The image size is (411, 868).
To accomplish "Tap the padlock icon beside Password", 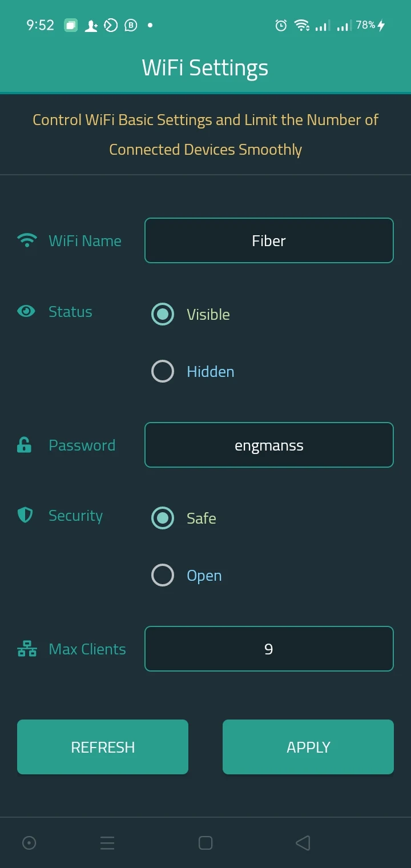I will coord(25,445).
